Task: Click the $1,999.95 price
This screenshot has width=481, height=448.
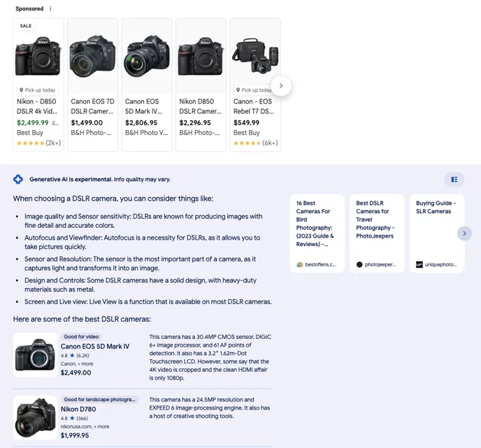Action: point(75,435)
